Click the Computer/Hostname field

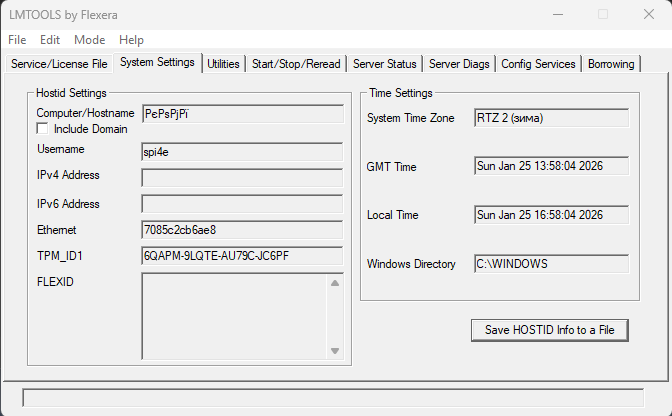(242, 114)
